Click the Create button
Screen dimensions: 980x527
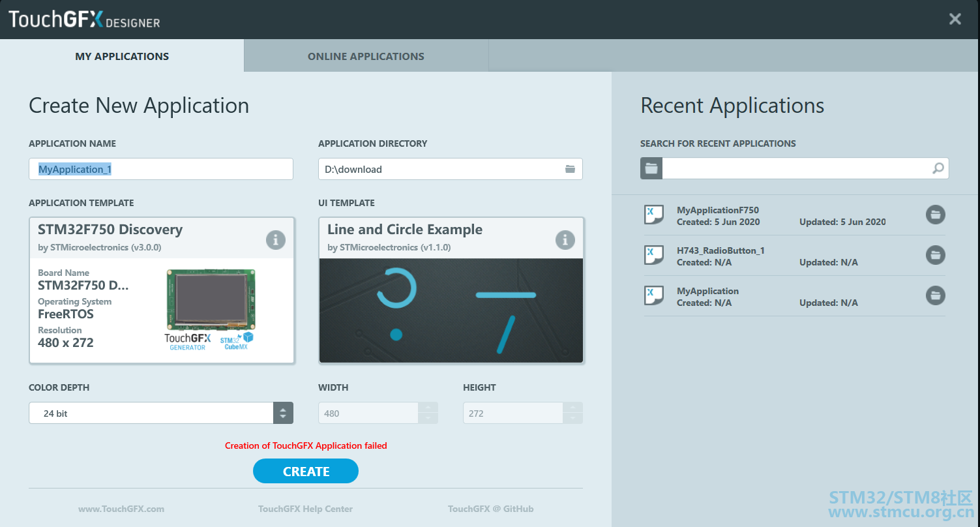click(306, 471)
